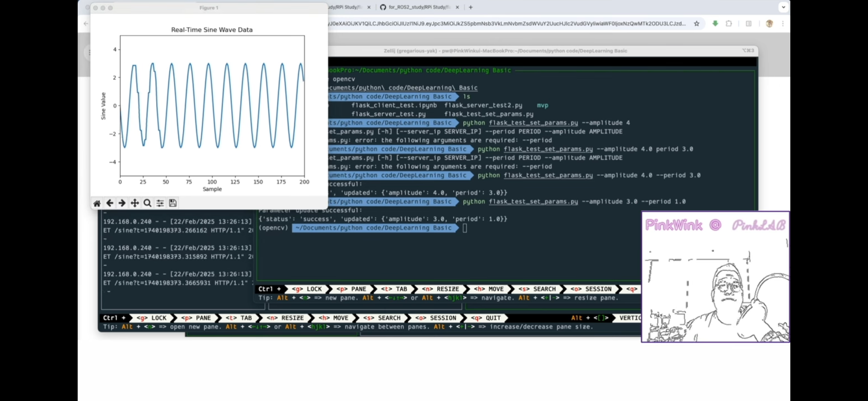
Task: Click the Zellij gregarious-yak window title
Action: (x=505, y=51)
